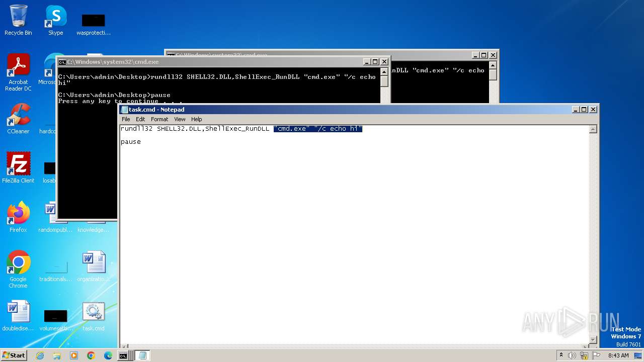Close the task.cmd Notepad window
Viewport: 644px width, 362px height.
593,109
